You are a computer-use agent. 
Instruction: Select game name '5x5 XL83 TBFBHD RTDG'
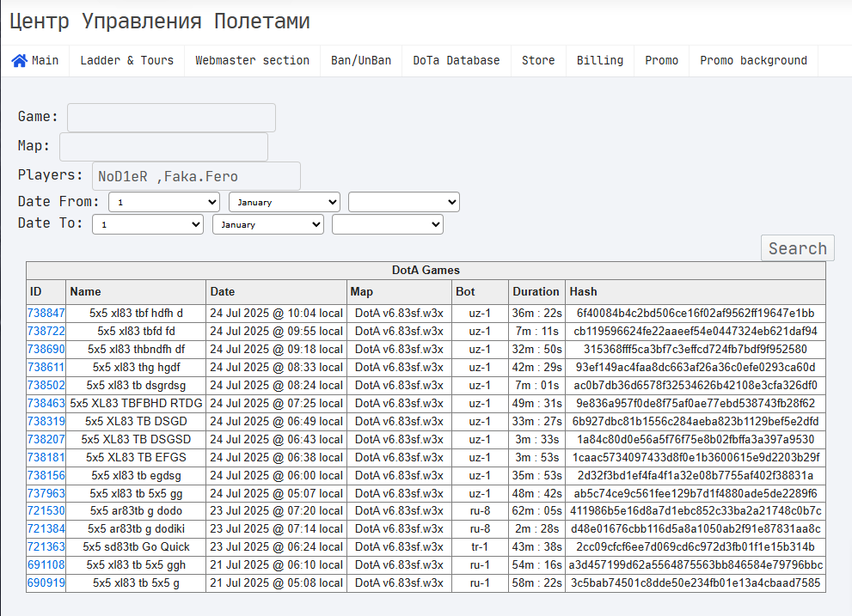pos(136,404)
